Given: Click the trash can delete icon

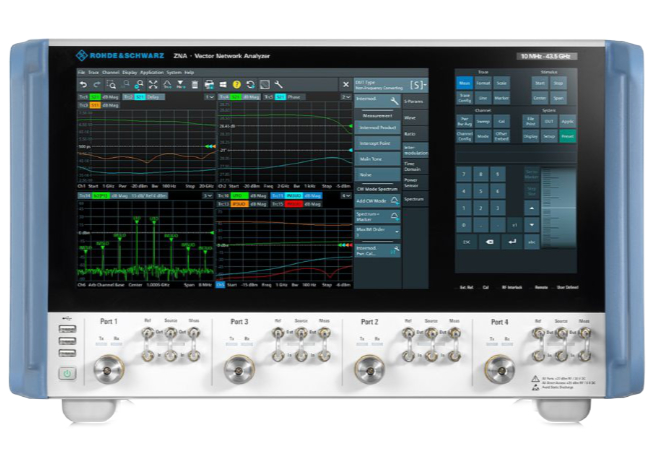Looking at the screenshot, I should 195,85.
